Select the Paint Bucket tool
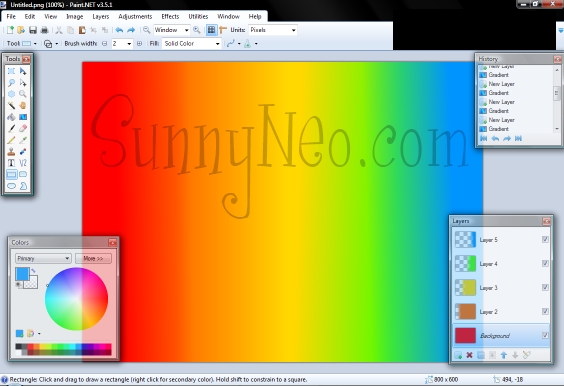Image resolution: width=564 pixels, height=386 pixels. pos(11,117)
